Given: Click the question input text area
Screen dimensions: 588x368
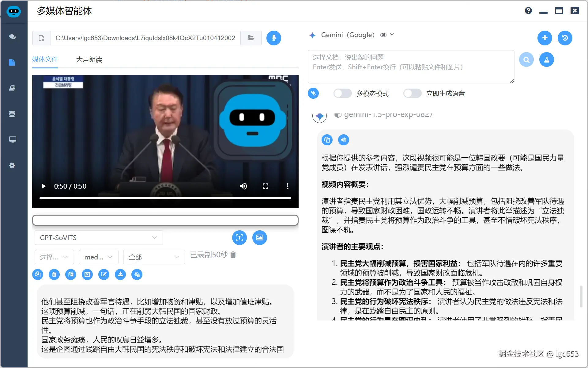Looking at the screenshot, I should [410, 67].
